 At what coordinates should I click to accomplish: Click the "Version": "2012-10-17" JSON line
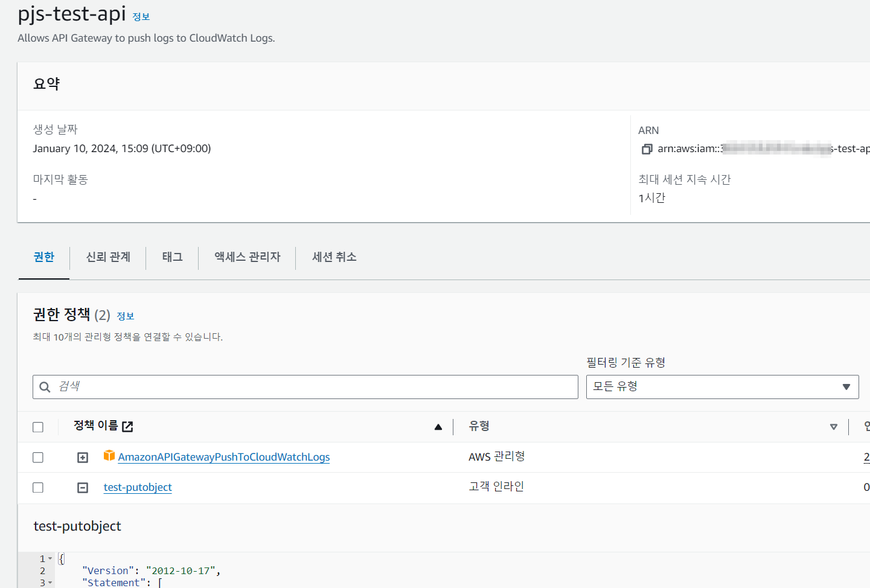[x=152, y=571]
